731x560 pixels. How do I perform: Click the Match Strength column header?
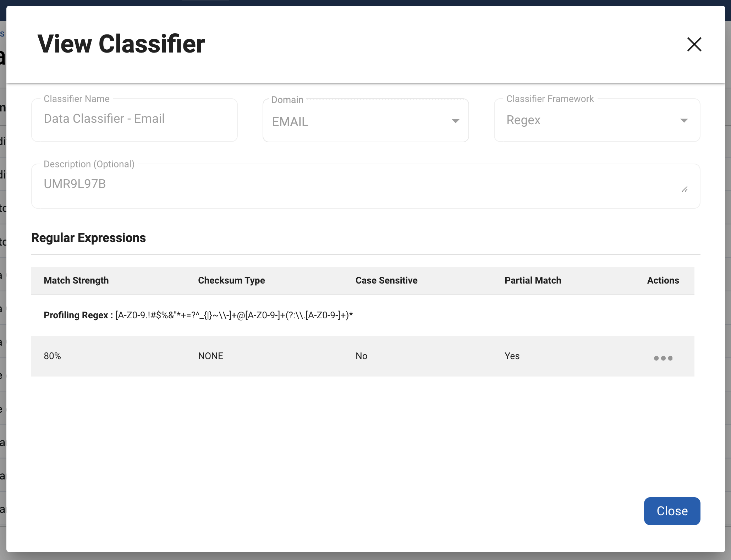pyautogui.click(x=76, y=280)
